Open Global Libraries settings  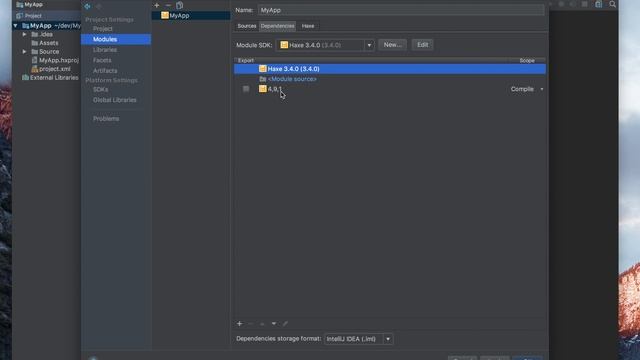[115, 100]
